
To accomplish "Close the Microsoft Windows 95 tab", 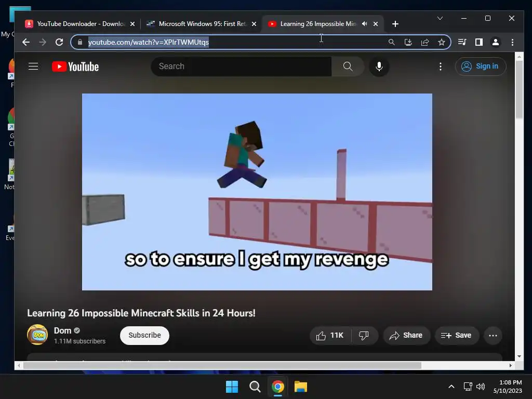I will click(254, 24).
